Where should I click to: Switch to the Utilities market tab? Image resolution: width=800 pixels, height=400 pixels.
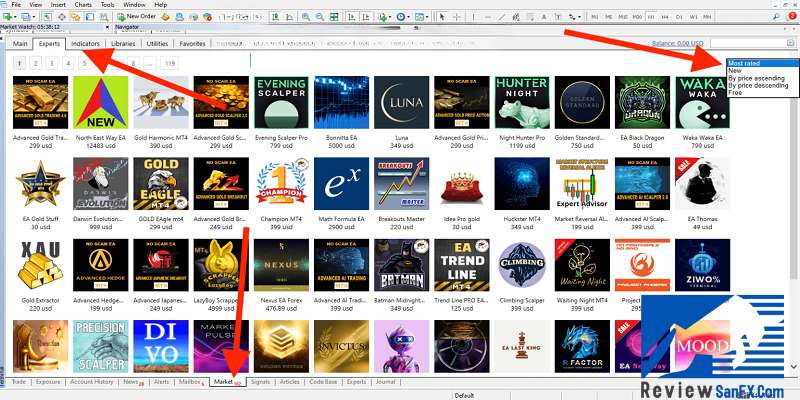point(157,44)
